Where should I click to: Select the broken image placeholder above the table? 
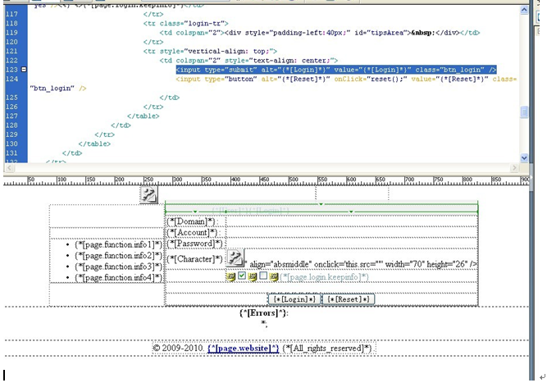pos(148,195)
